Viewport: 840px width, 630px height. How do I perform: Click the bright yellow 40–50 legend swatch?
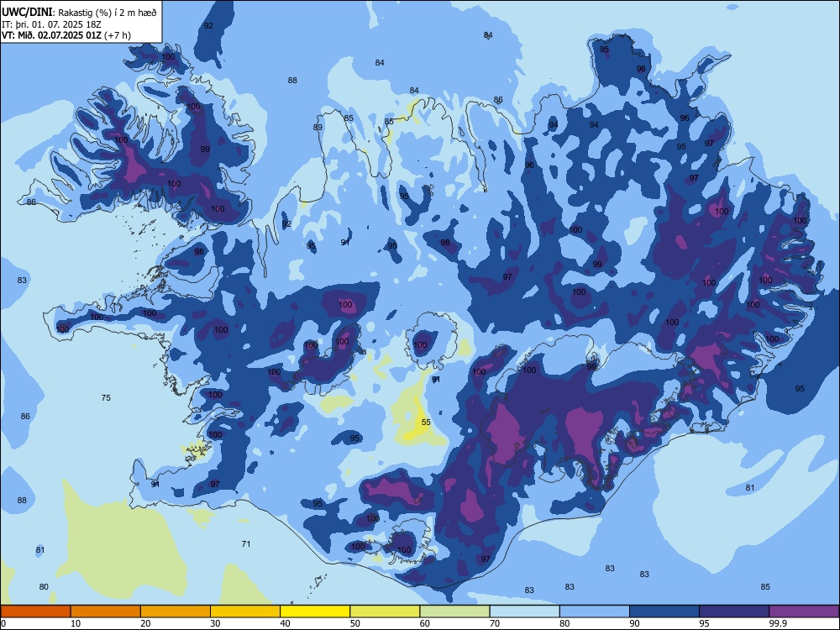click(315, 612)
